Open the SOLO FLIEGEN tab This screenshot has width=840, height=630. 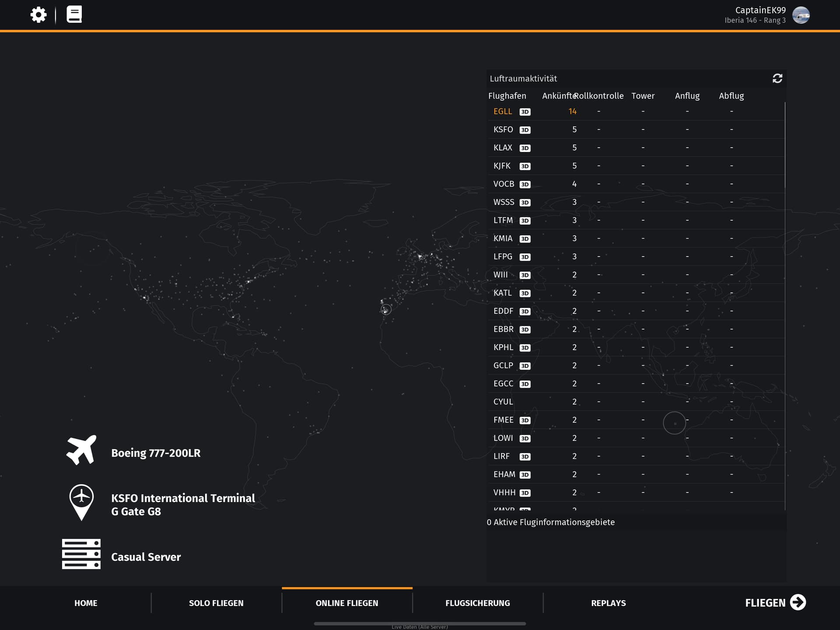click(x=216, y=603)
